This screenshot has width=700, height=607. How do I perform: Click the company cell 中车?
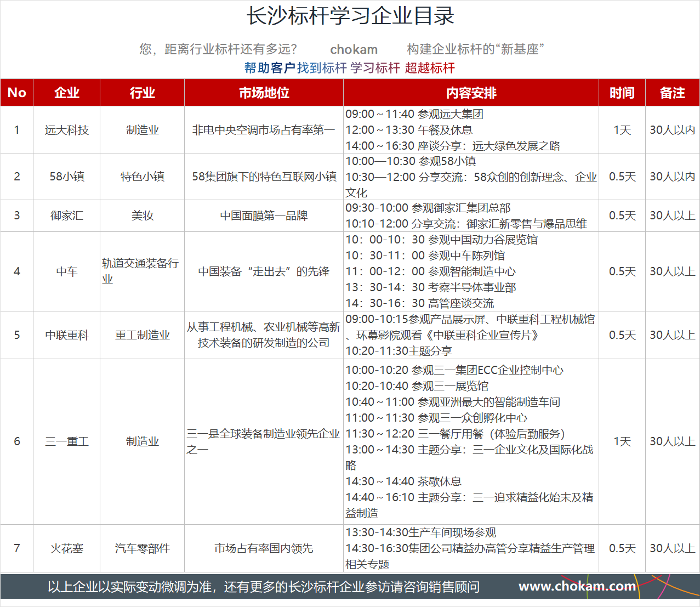[x=67, y=271]
